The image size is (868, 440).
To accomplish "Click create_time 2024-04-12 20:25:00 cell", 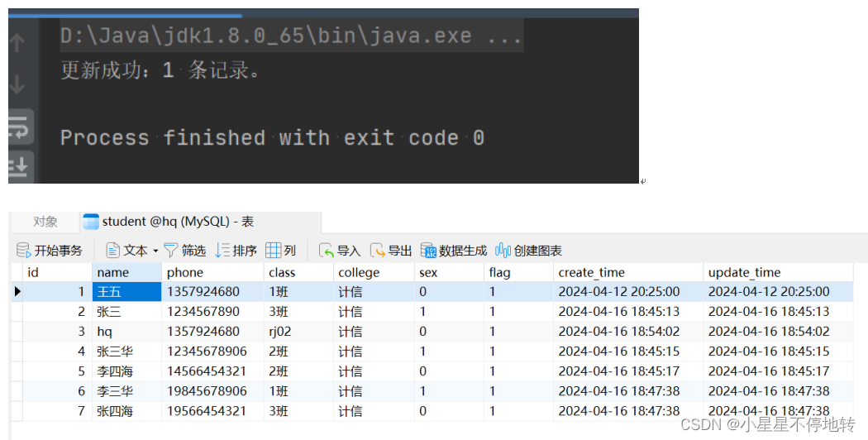I will (x=627, y=291).
